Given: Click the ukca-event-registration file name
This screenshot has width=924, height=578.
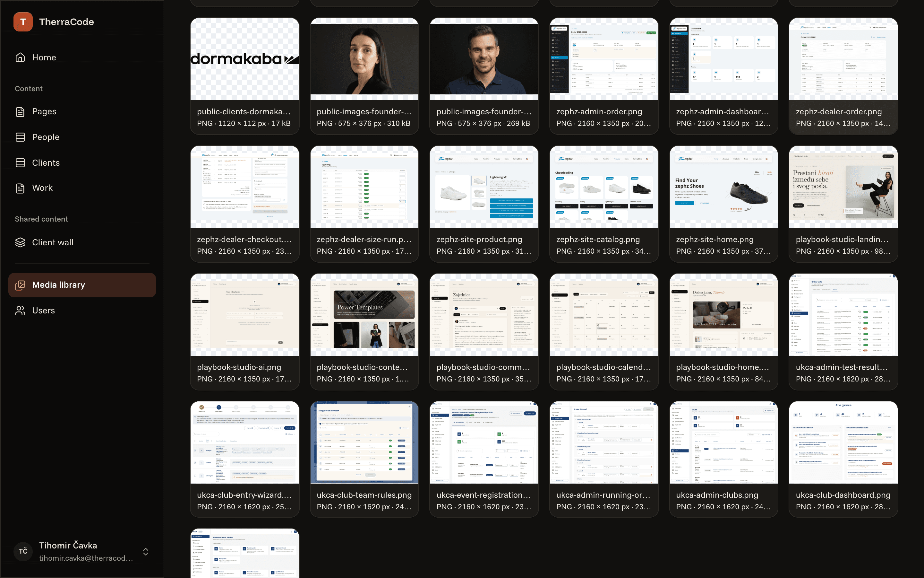Looking at the screenshot, I should point(483,495).
